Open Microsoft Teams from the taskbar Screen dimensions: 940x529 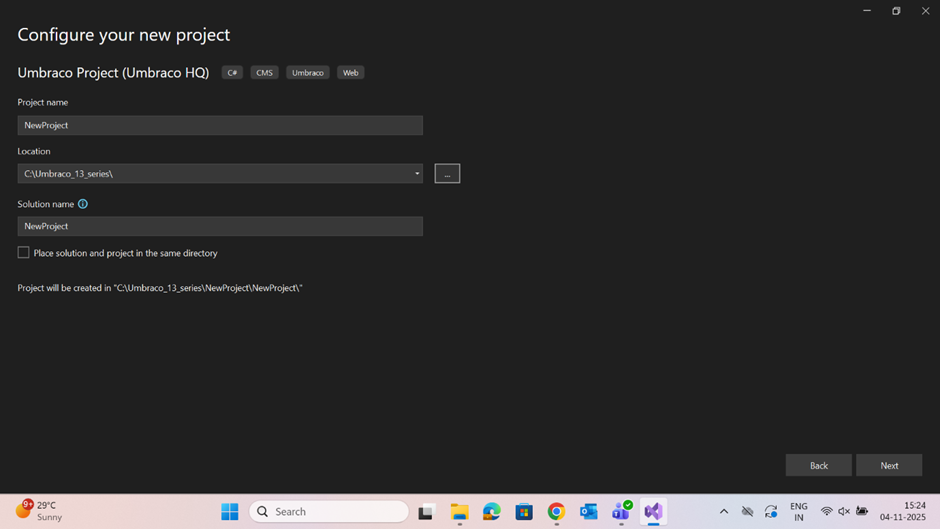621,512
